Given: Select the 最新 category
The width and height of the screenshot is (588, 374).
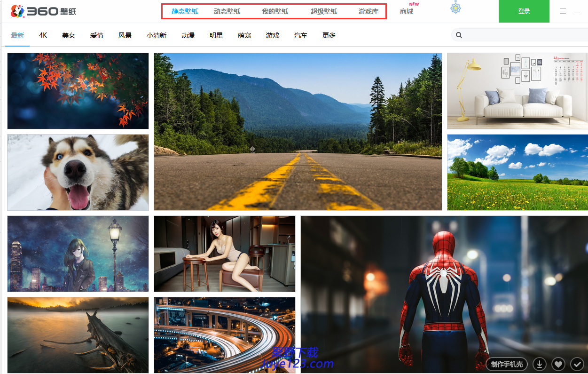Looking at the screenshot, I should (17, 35).
